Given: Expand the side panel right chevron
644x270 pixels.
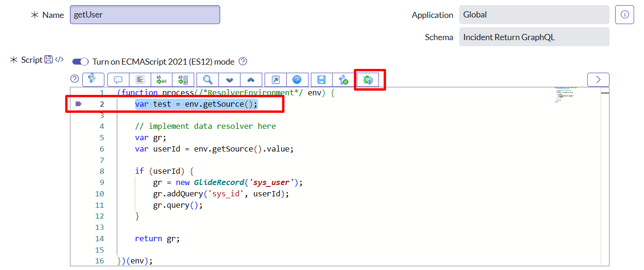Looking at the screenshot, I should click(598, 80).
